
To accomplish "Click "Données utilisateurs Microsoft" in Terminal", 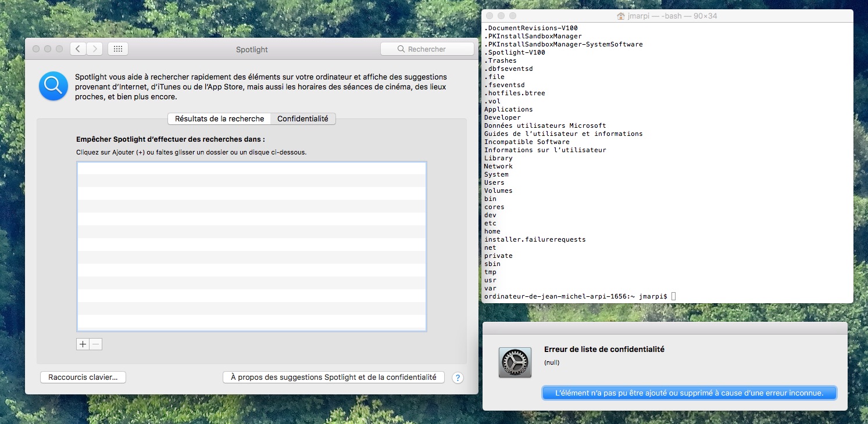I will point(545,125).
